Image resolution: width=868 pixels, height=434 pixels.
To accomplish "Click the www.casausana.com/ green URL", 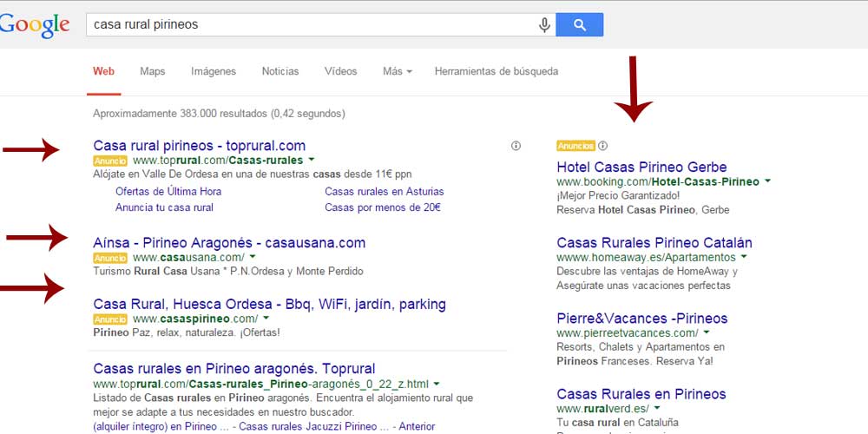I will pos(188,258).
